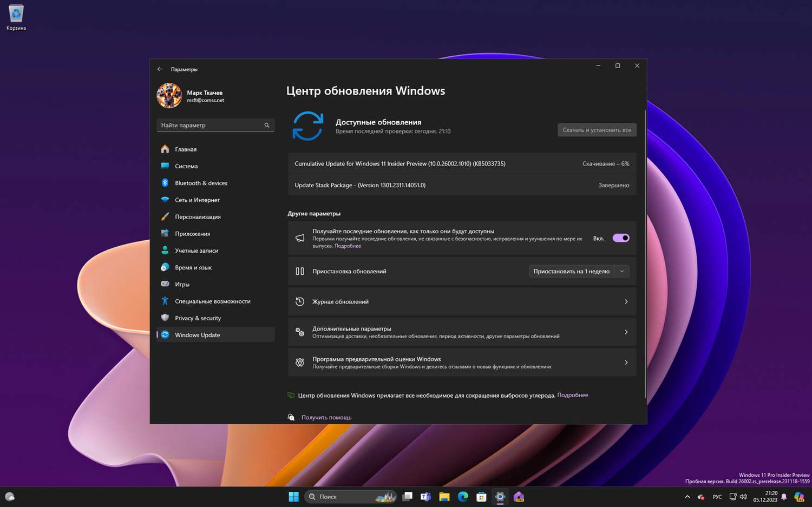Click the user profile avatar picture
Viewport: 812px width, 507px height.
[x=169, y=96]
